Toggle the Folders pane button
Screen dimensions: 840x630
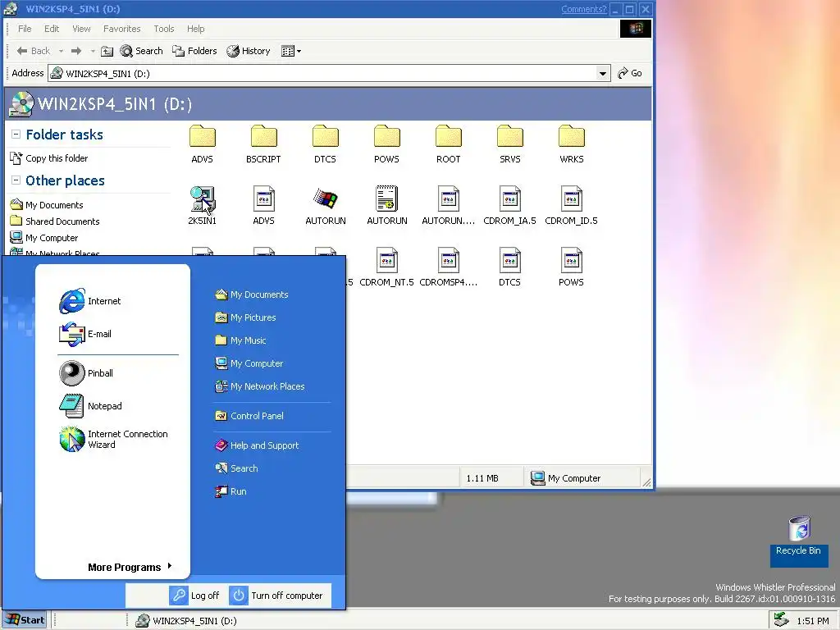pos(194,51)
